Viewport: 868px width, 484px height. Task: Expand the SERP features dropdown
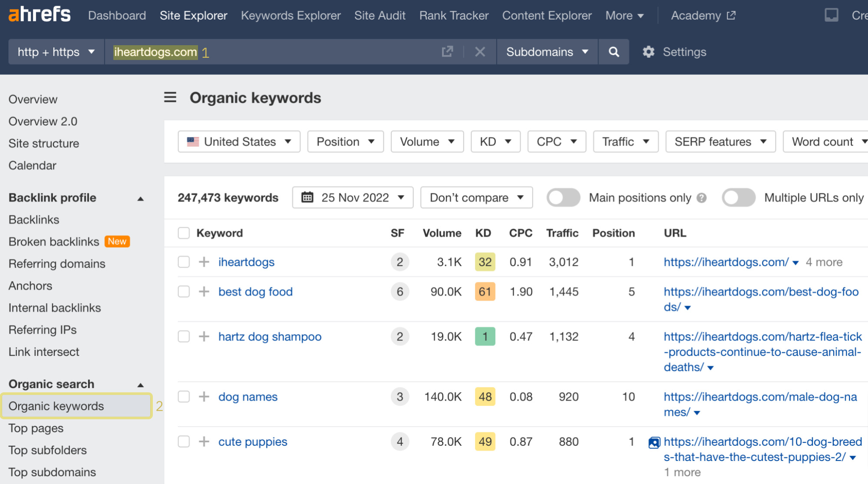(719, 142)
